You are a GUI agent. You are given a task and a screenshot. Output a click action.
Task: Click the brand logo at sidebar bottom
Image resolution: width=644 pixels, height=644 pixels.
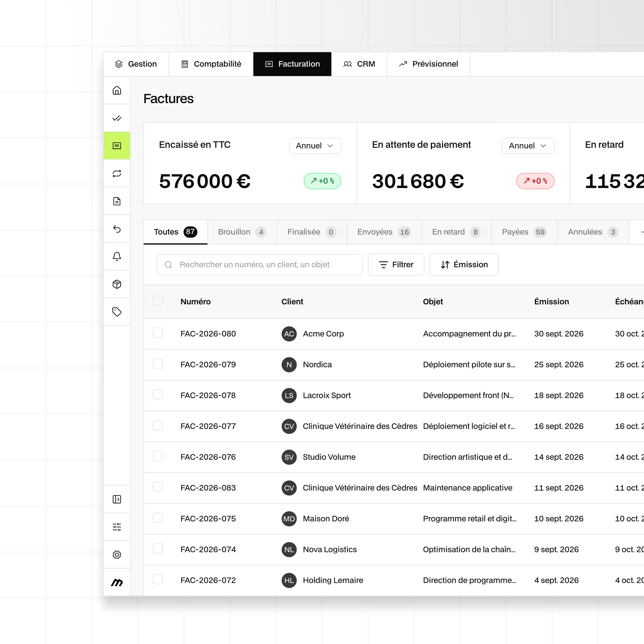click(117, 582)
